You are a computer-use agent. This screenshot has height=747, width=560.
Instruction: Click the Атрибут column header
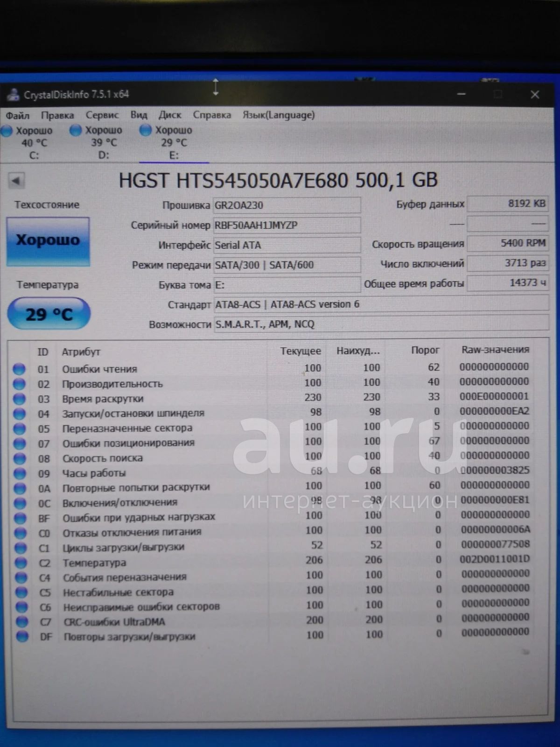(x=81, y=352)
